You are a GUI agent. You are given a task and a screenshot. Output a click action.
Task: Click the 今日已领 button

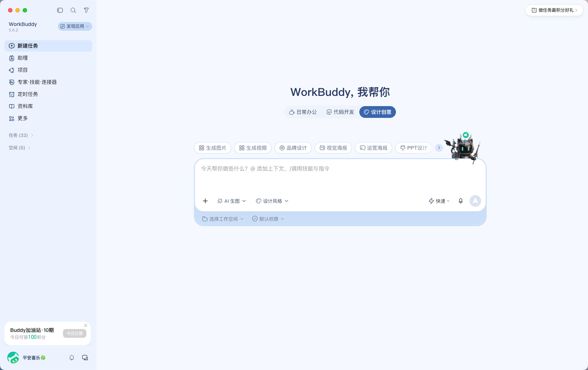(75, 333)
